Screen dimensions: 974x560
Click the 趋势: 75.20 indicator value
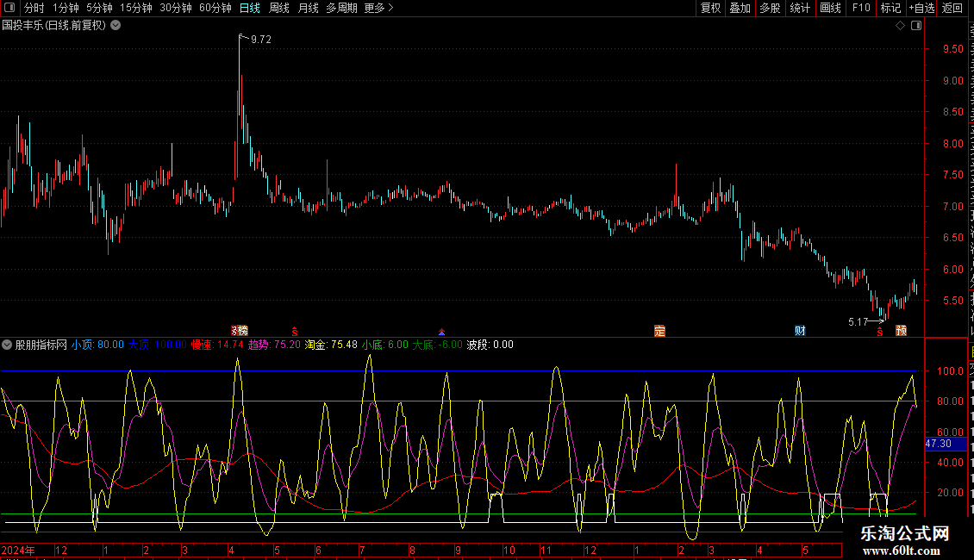click(x=274, y=345)
